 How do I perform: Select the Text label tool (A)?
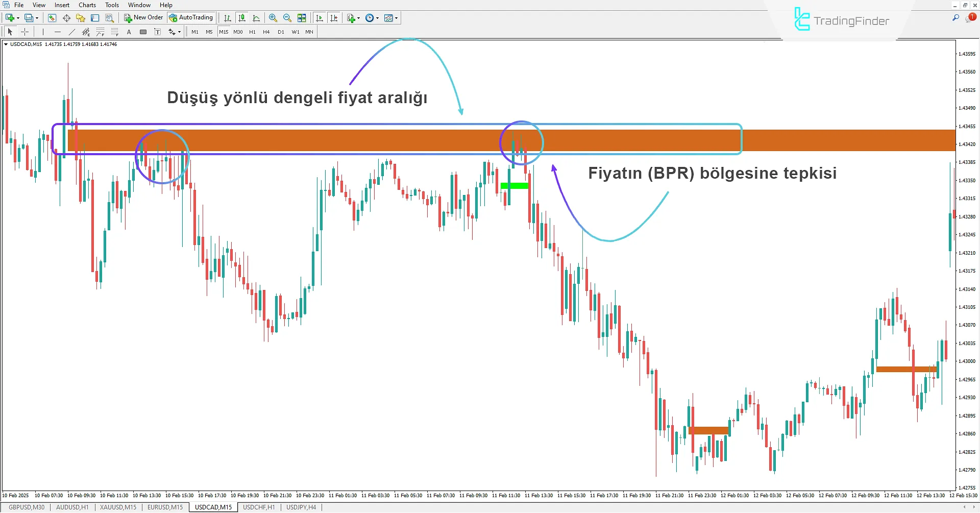point(129,32)
